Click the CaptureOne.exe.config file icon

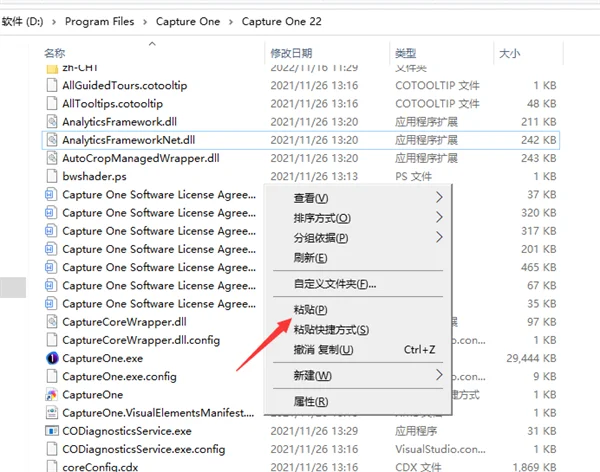point(52,376)
